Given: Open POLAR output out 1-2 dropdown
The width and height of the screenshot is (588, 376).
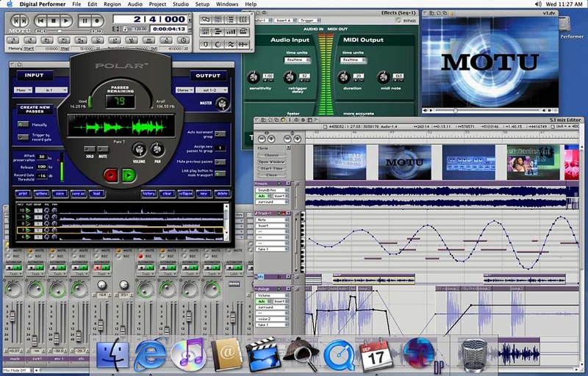Looking at the screenshot, I should [212, 90].
